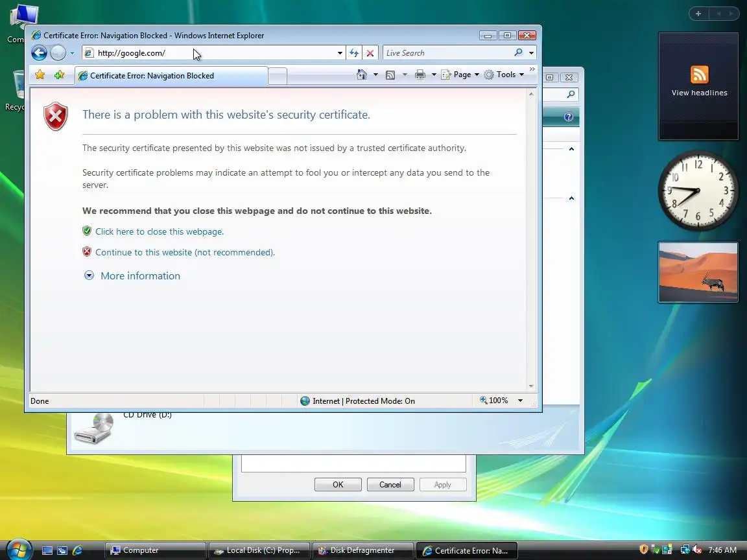Click the red shield icon beside continue link
Viewport: 747px width, 560px height.
click(x=87, y=251)
